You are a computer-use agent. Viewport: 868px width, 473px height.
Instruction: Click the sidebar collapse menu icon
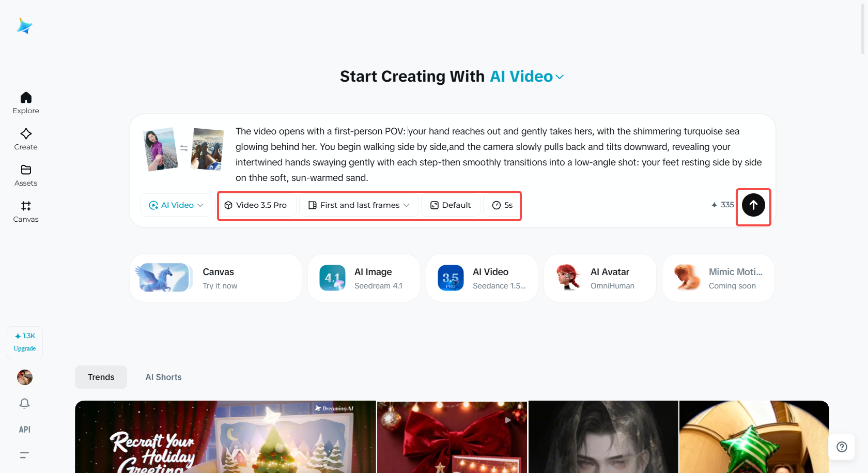(25, 455)
